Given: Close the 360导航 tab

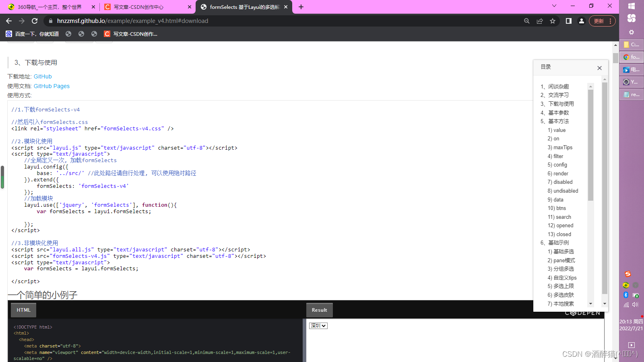Looking at the screenshot, I should (93, 7).
